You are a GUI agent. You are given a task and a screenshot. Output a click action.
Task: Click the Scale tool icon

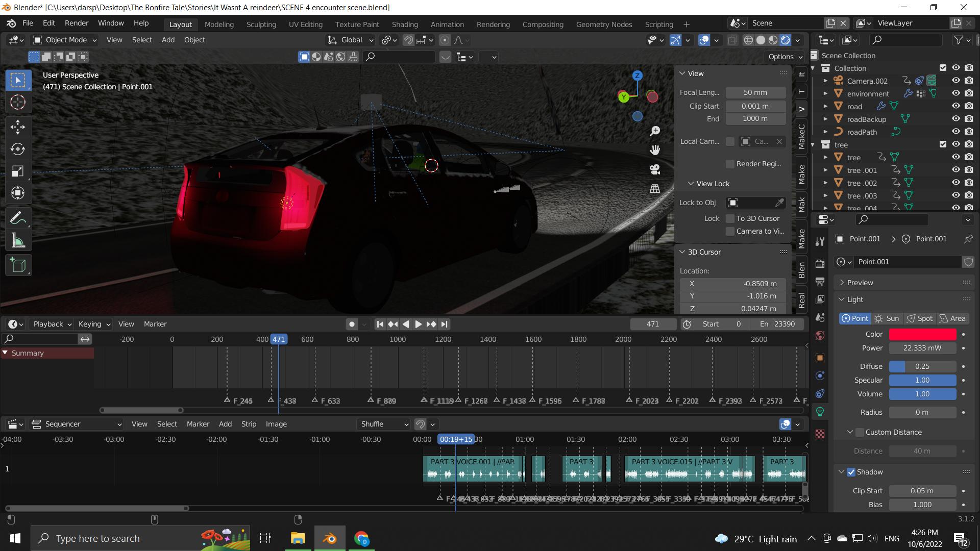17,171
